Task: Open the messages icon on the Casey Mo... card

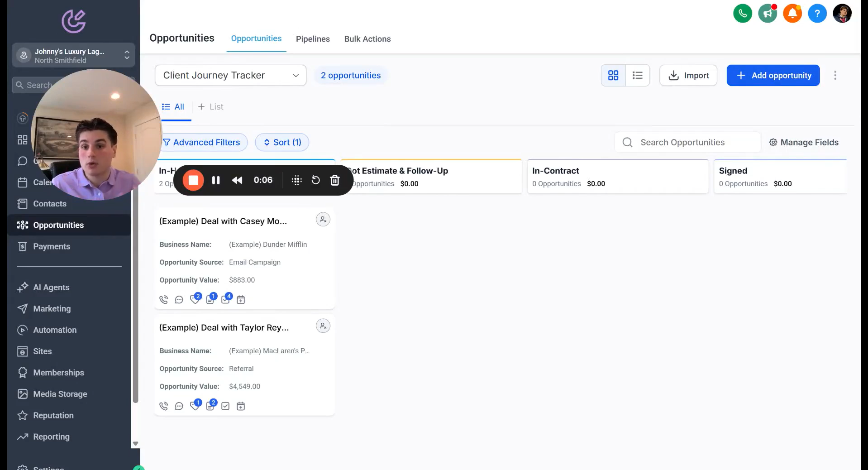Action: 179,300
